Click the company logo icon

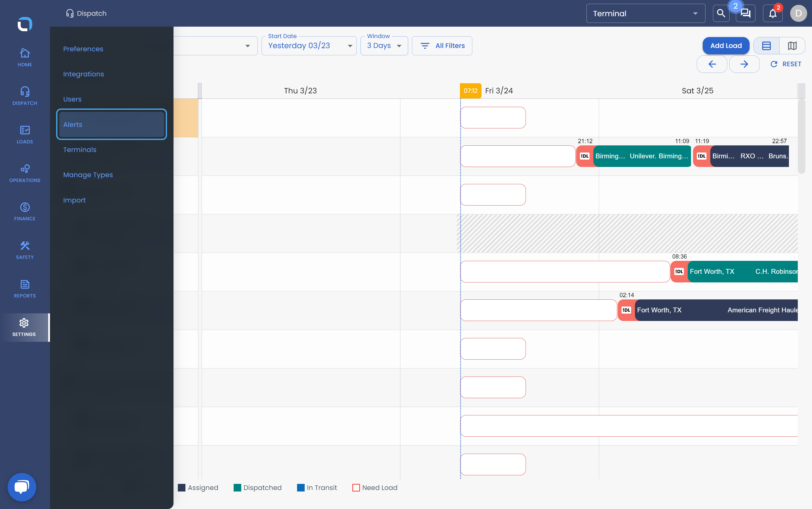click(25, 24)
